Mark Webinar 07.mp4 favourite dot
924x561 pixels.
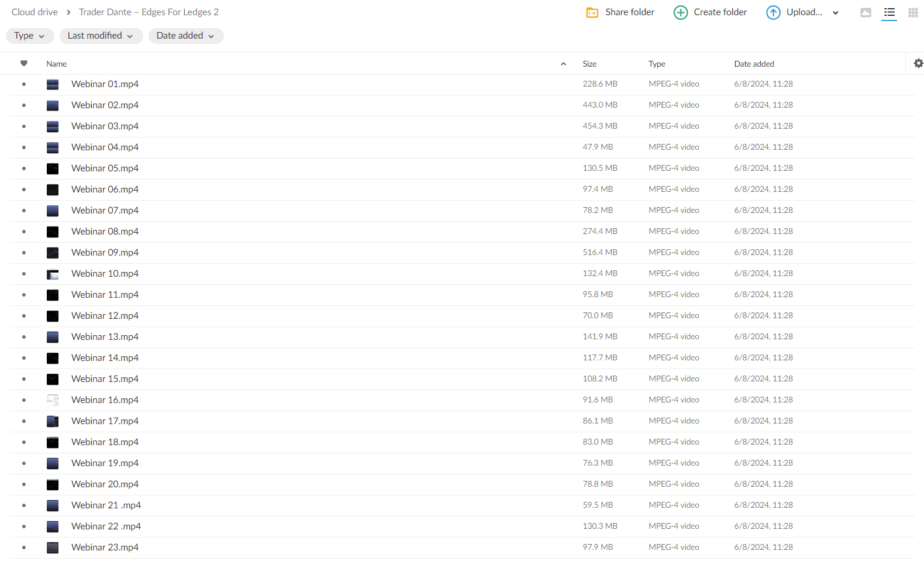pyautogui.click(x=24, y=211)
